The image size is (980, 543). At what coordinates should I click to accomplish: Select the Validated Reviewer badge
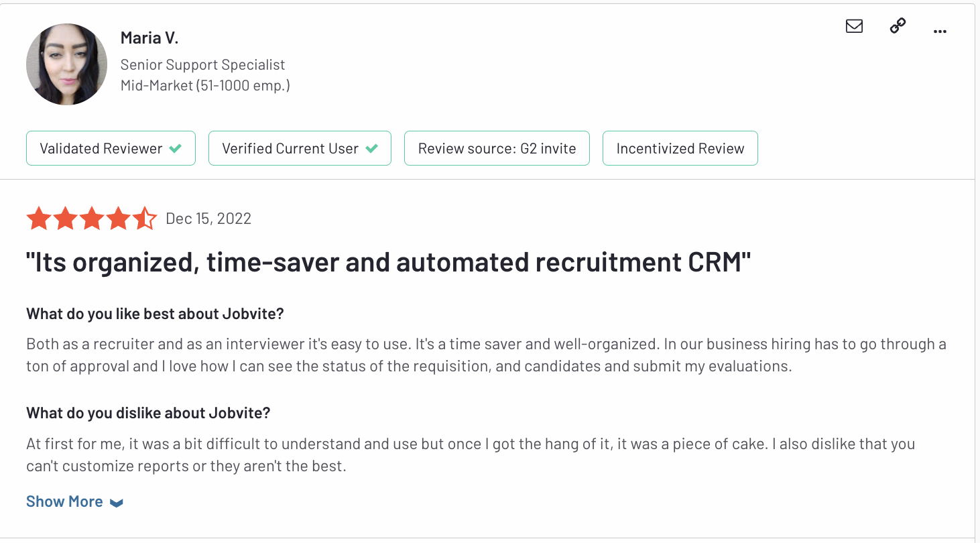(x=111, y=148)
